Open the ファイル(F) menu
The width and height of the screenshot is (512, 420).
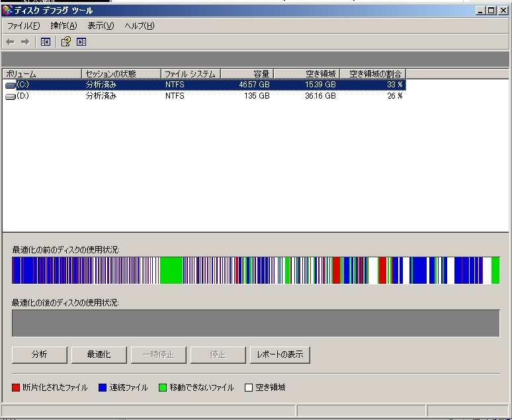pyautogui.click(x=23, y=26)
